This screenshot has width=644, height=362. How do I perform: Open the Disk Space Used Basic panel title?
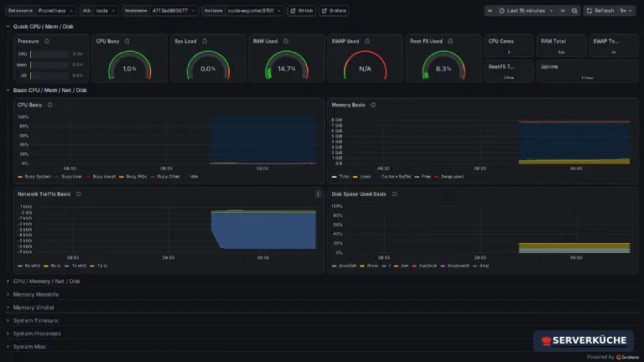[x=359, y=194]
